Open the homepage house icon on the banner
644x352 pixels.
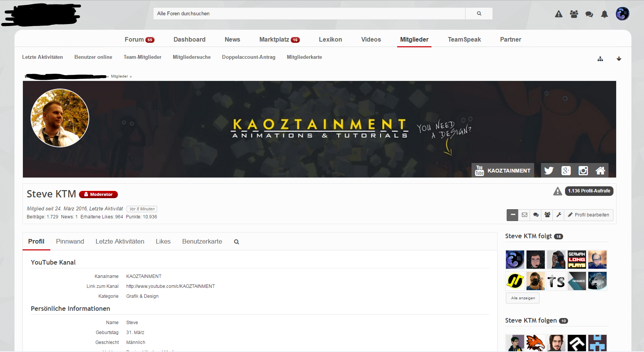601,171
